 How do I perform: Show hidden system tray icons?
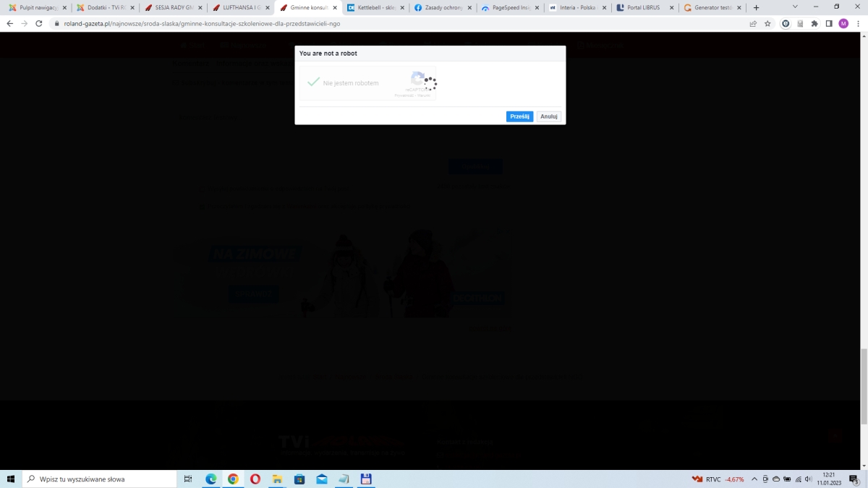[x=754, y=479]
